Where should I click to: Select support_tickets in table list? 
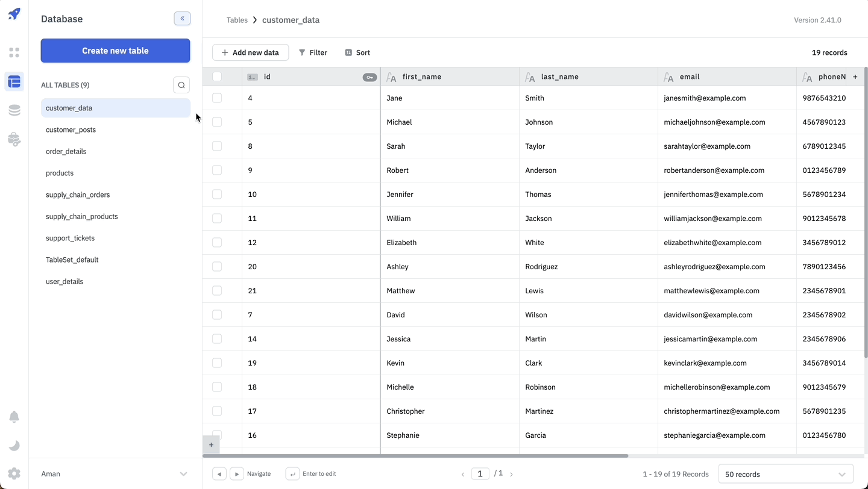coord(70,238)
